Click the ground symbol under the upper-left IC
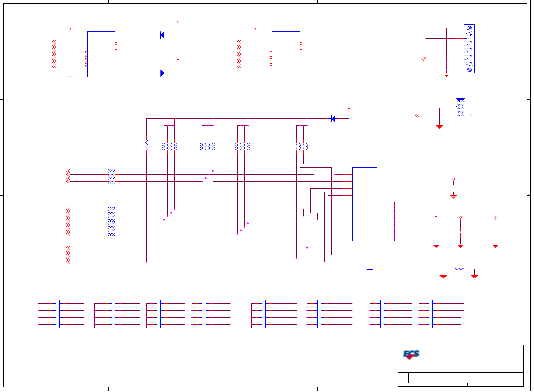Screen dimensions: 534x392 point(70,78)
